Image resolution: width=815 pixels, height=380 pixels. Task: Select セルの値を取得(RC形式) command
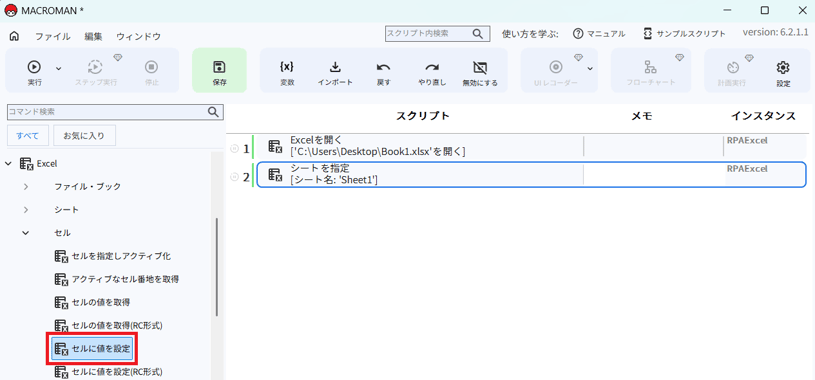pyautogui.click(x=109, y=325)
